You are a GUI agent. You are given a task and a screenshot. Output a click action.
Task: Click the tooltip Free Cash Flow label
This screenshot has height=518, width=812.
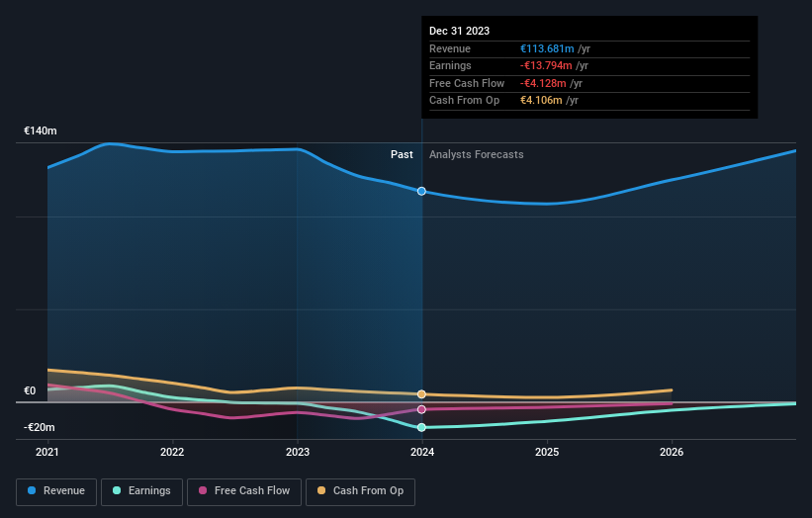[x=467, y=83]
